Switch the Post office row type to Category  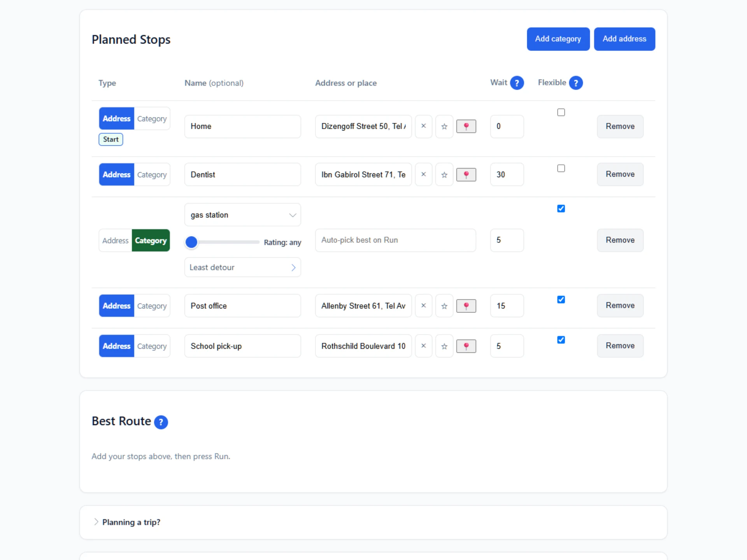(152, 306)
